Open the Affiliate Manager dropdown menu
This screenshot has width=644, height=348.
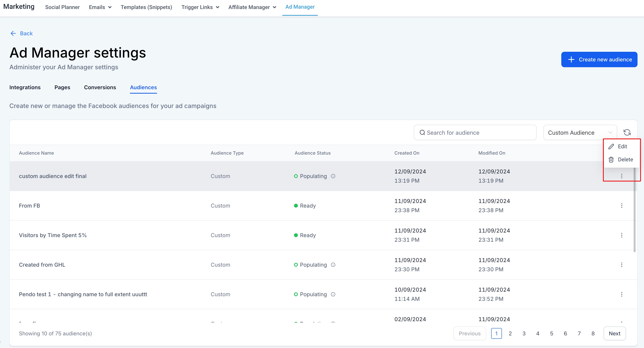click(252, 7)
